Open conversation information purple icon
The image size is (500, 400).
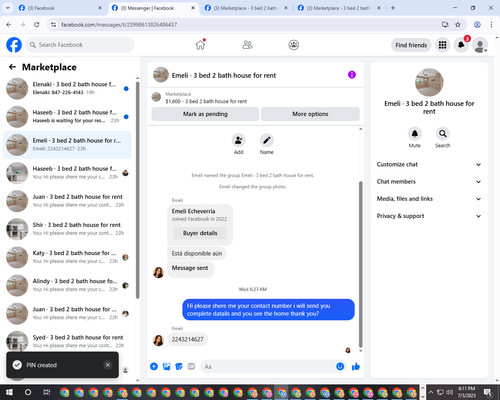[352, 75]
